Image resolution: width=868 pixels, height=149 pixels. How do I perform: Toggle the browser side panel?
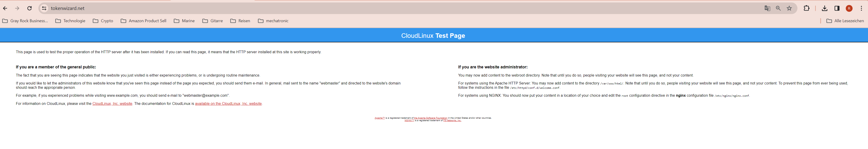[837, 8]
